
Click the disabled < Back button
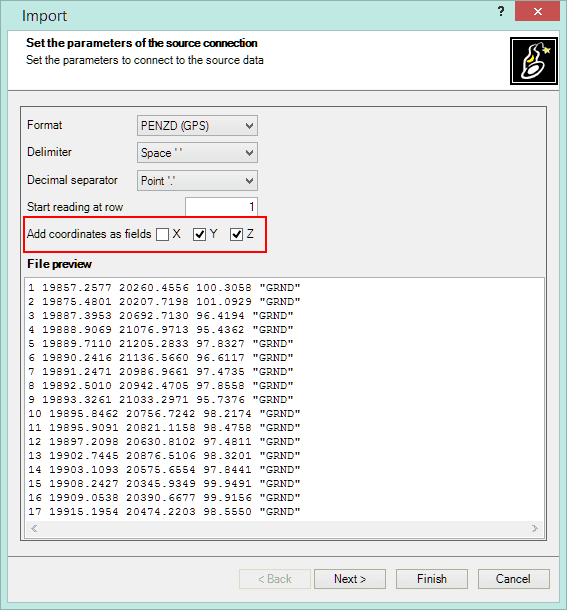[275, 579]
